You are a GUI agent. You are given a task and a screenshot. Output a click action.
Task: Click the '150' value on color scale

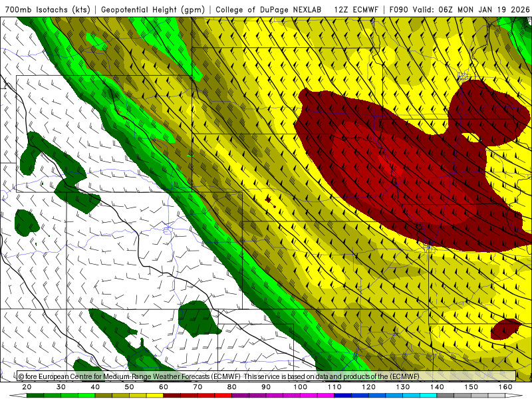click(x=471, y=387)
